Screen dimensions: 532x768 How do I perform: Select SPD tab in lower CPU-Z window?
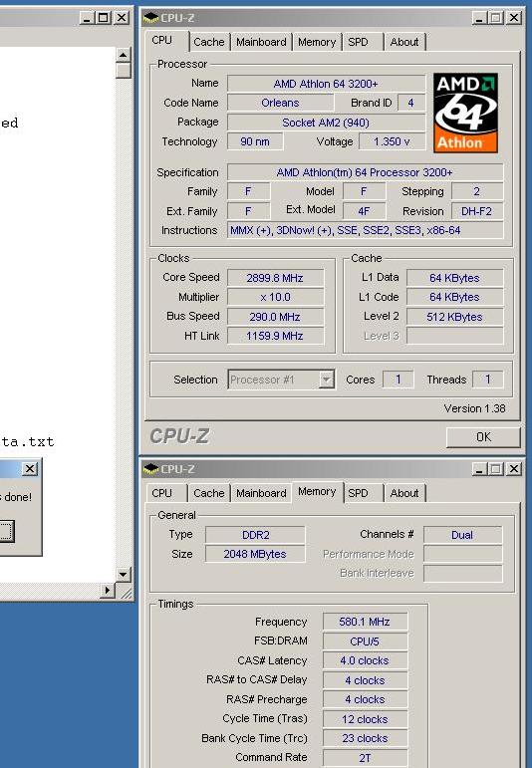click(363, 493)
